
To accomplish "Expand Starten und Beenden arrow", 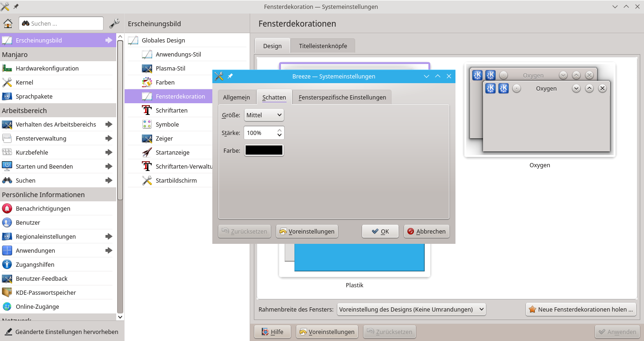I will click(109, 166).
